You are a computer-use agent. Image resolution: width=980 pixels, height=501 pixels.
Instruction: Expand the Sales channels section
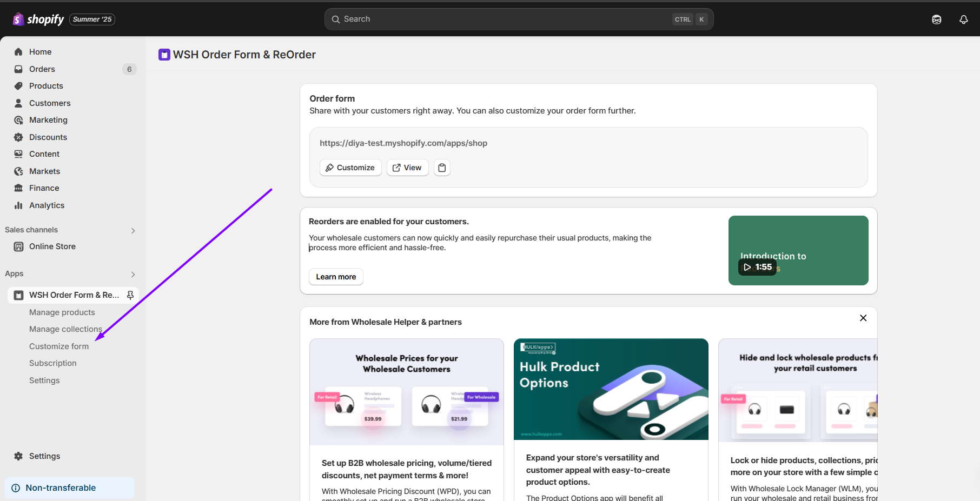coord(133,231)
